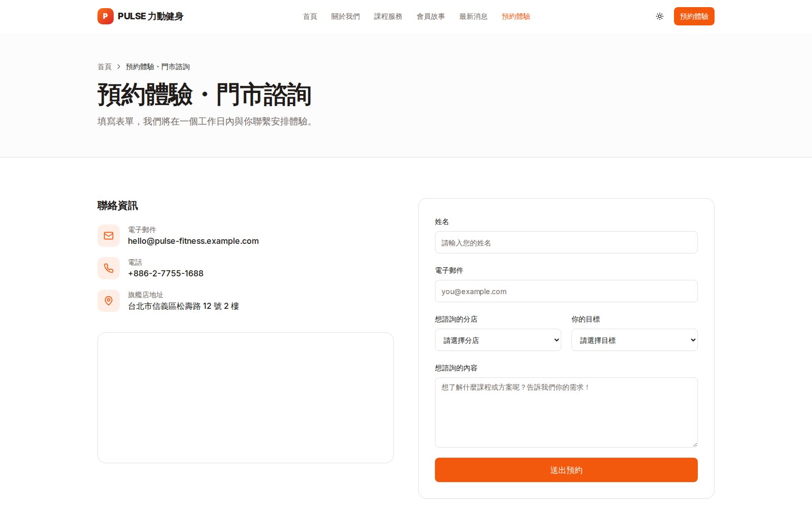This screenshot has width=812, height=508.
Task: Focus the 姓名 input field
Action: click(x=566, y=242)
